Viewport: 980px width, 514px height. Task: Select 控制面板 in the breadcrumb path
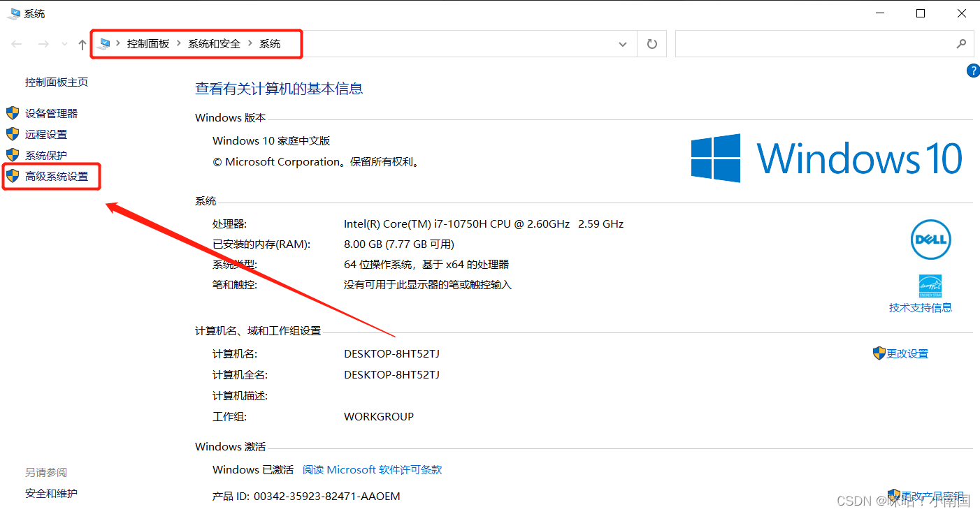coord(148,43)
